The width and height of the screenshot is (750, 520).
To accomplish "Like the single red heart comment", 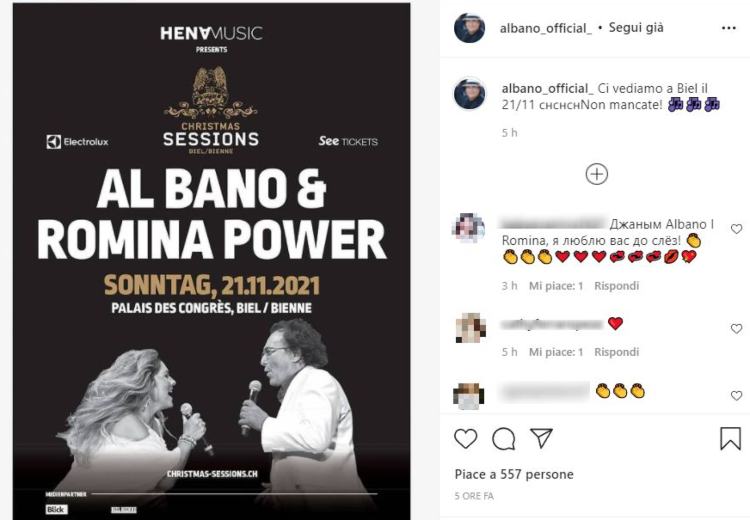I will pyautogui.click(x=736, y=329).
